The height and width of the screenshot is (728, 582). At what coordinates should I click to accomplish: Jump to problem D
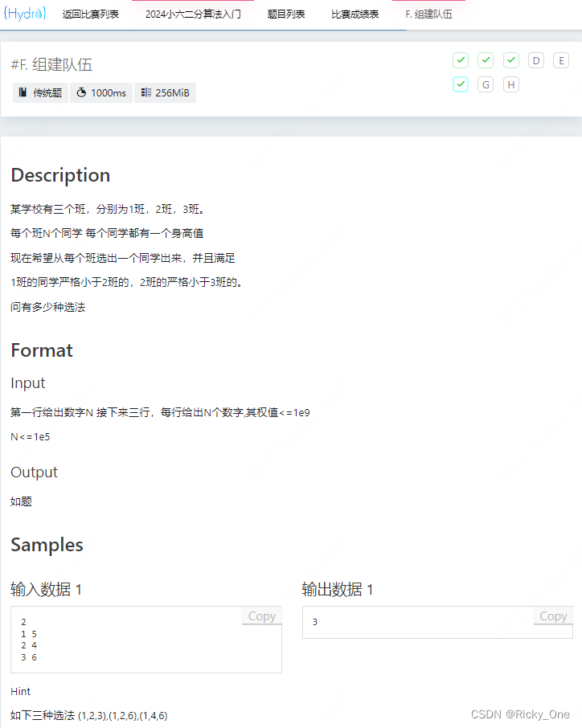(536, 60)
